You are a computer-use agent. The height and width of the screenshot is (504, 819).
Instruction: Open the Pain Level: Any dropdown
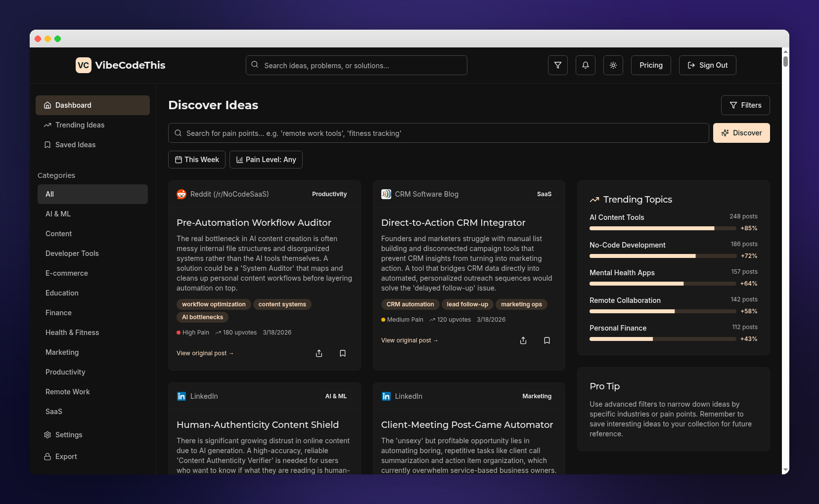coord(266,160)
